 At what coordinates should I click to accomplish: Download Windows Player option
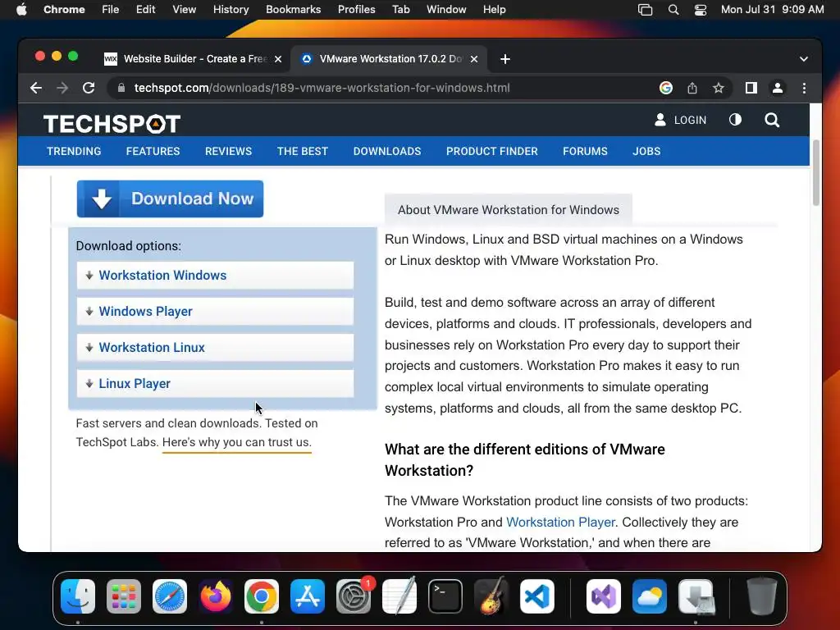click(x=215, y=311)
